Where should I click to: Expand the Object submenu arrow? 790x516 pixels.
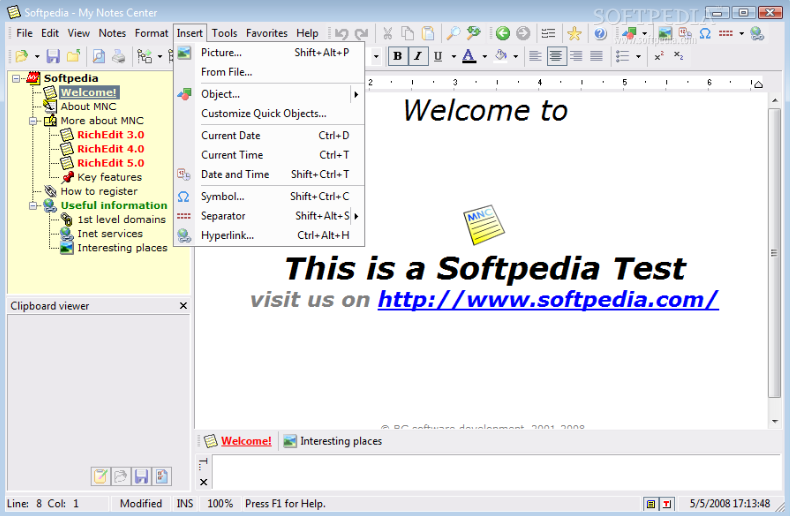point(356,94)
